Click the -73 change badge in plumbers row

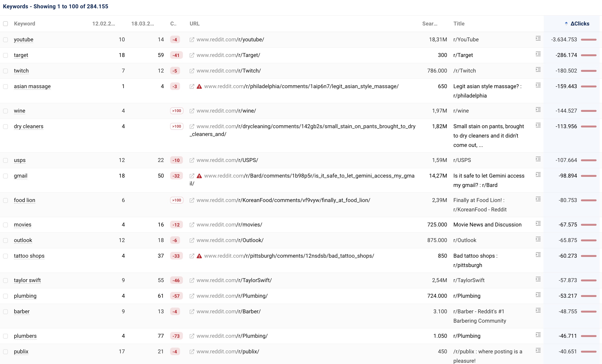176,336
